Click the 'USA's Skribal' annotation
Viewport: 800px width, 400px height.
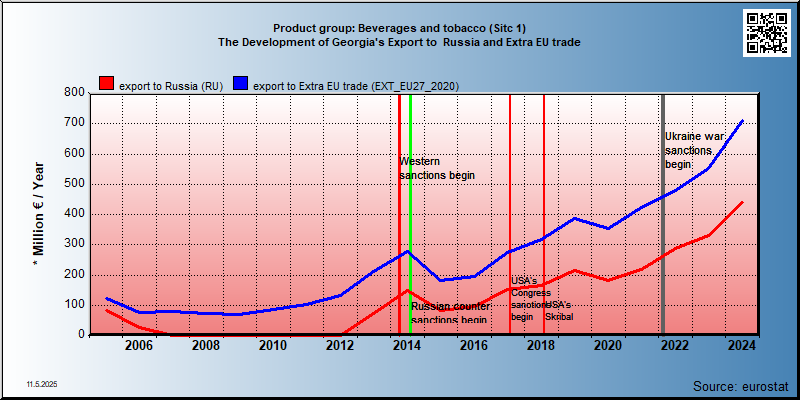pyautogui.click(x=559, y=311)
